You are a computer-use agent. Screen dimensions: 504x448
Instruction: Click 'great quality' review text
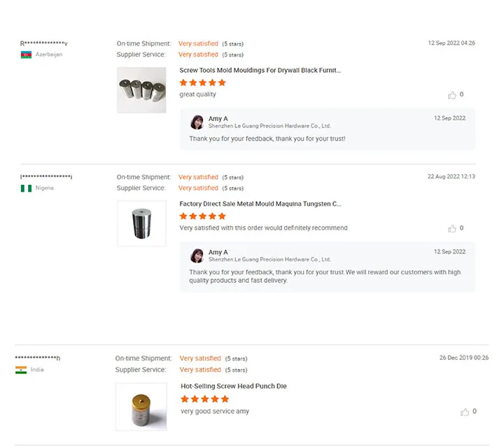(x=197, y=94)
